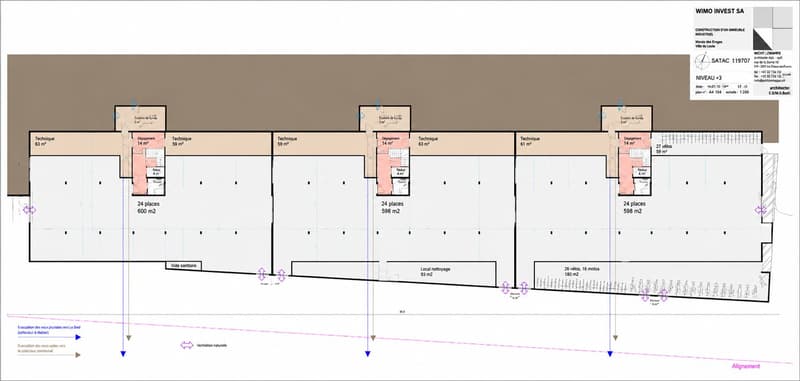
Task: Click the blue arrowhead below the middle parking block
Action: click(x=368, y=354)
